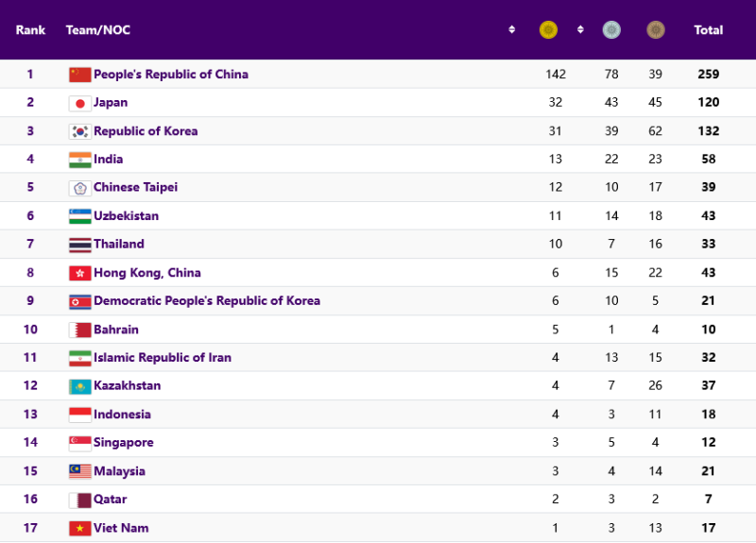Click the Islamic Republic of Iran flag
This screenshot has width=756, height=543.
80,358
